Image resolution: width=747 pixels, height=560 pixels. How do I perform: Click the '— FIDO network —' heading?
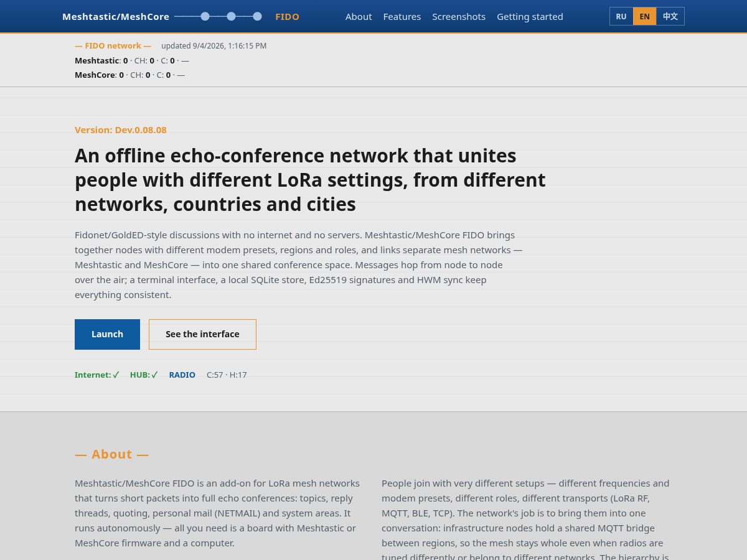[x=113, y=45]
